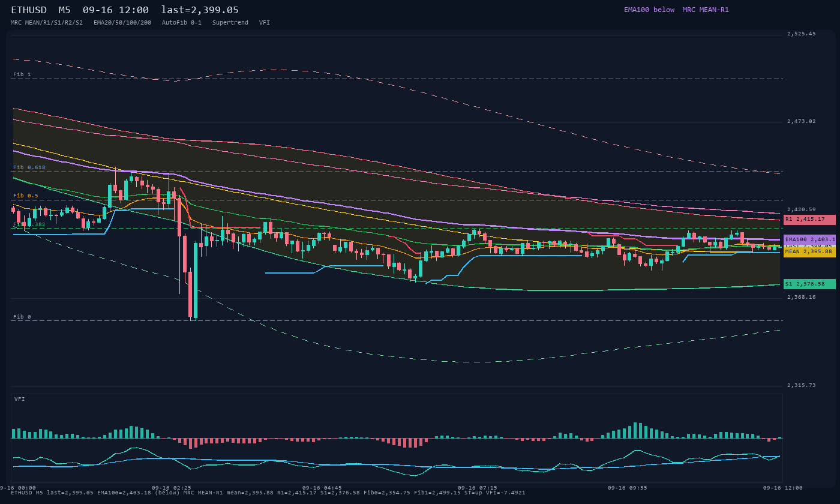Click the S1 2,376.58 price tag
This screenshot has width=840, height=504.
click(x=809, y=284)
